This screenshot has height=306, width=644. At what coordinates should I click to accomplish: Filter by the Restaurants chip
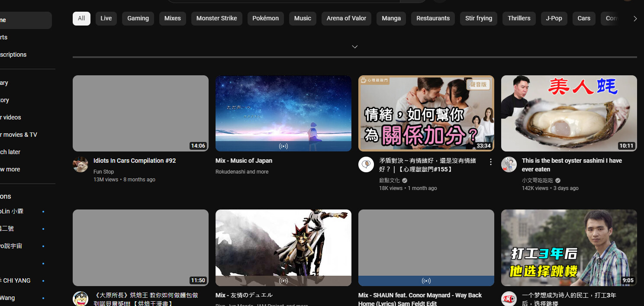click(x=433, y=18)
